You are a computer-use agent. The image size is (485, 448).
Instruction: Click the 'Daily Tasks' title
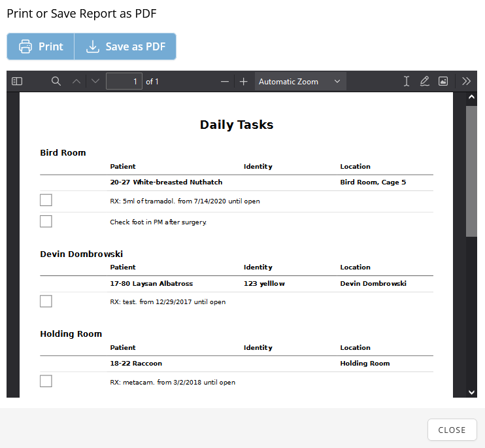tap(237, 125)
